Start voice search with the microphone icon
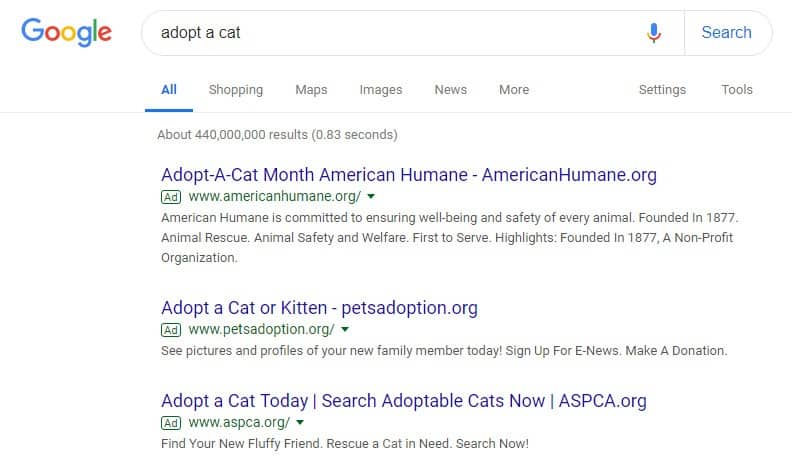Screen dimensions: 792x464 654,33
